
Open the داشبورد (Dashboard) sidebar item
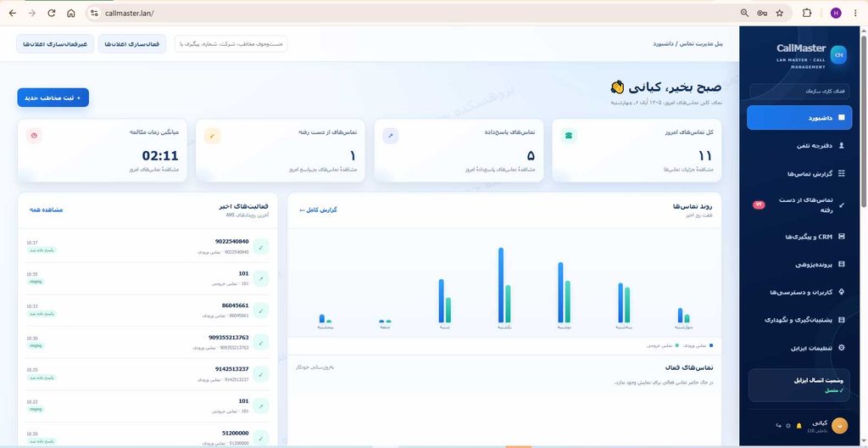point(799,118)
